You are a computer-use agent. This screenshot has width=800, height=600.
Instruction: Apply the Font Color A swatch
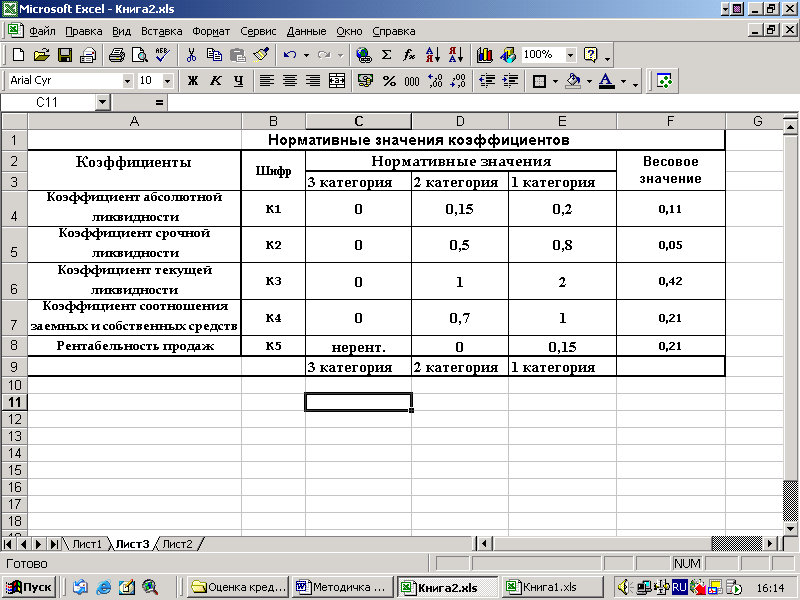(x=606, y=81)
